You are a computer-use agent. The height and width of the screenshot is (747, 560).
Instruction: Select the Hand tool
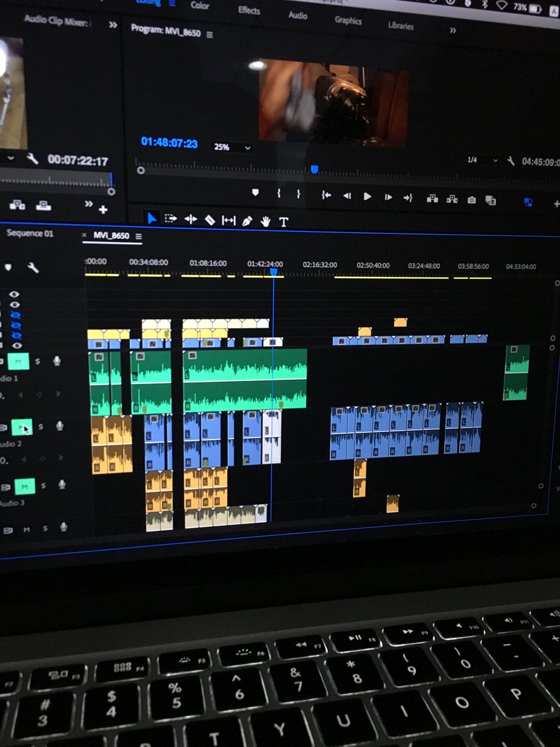(x=266, y=221)
